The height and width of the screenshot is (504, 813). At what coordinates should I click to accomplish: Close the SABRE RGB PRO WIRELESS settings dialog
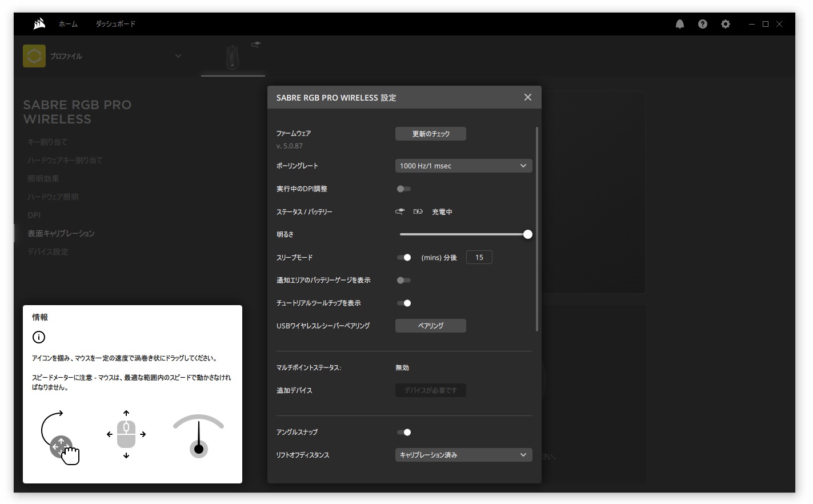(528, 97)
